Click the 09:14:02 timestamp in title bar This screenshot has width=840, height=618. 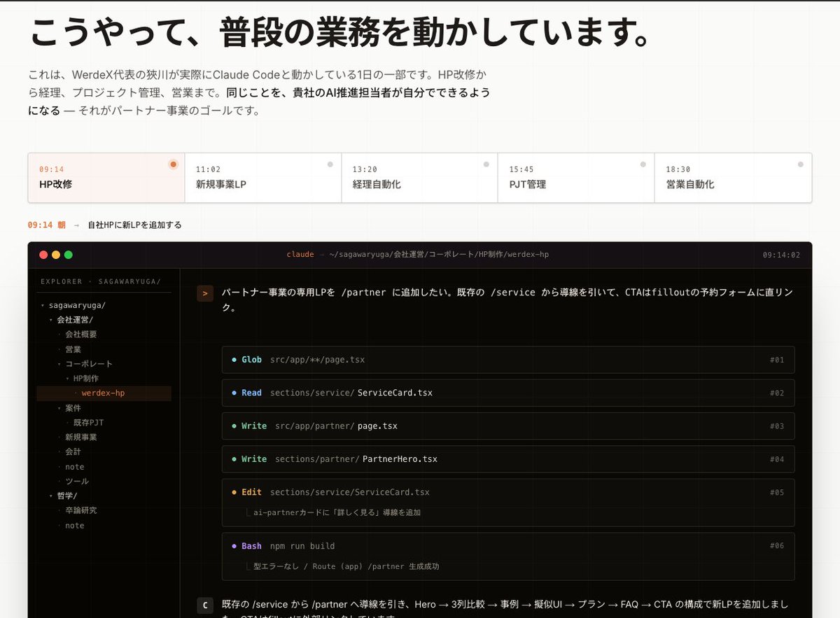click(781, 255)
